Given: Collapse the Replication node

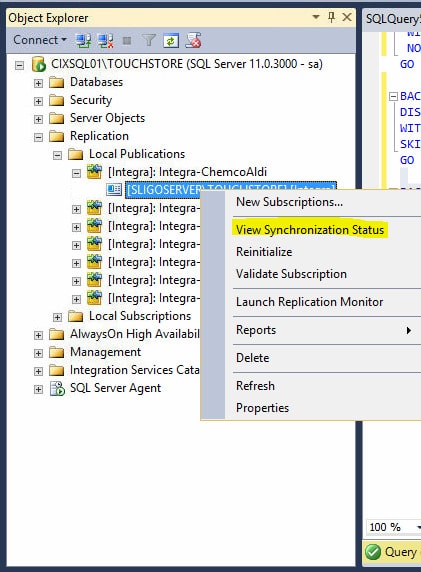Looking at the screenshot, I should click(x=38, y=137).
